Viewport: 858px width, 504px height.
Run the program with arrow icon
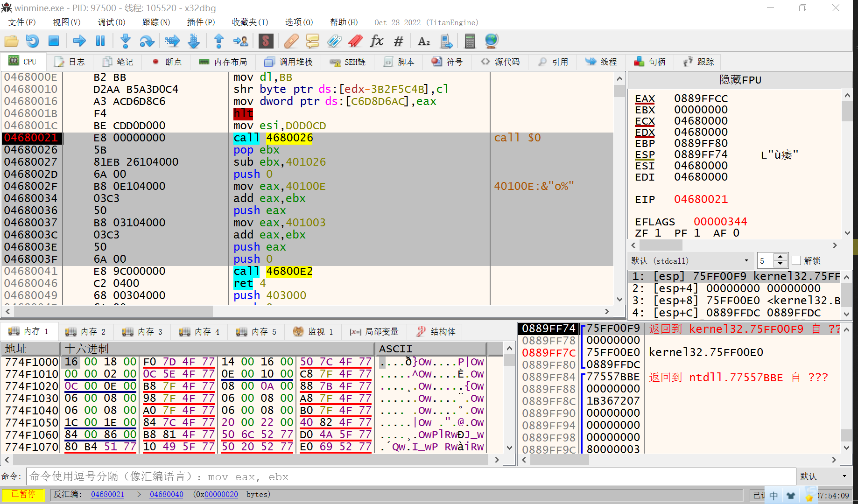(x=79, y=41)
